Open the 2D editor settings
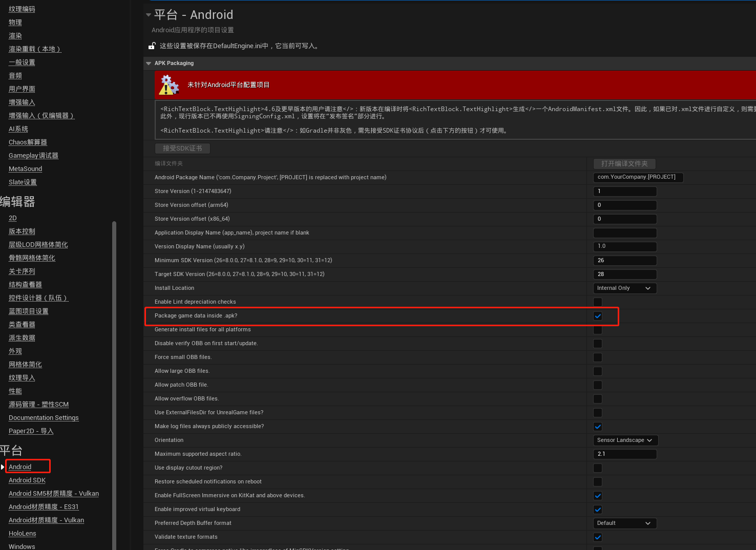The image size is (756, 550). (x=13, y=218)
